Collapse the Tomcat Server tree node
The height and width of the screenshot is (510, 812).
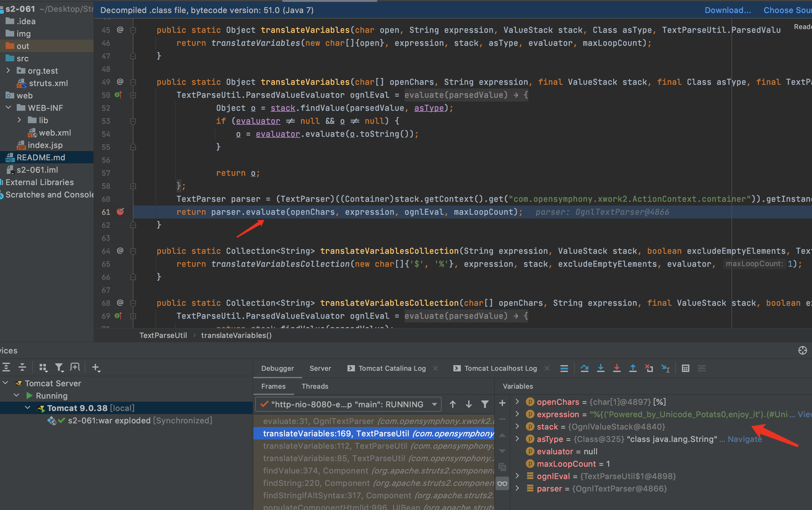click(5, 383)
